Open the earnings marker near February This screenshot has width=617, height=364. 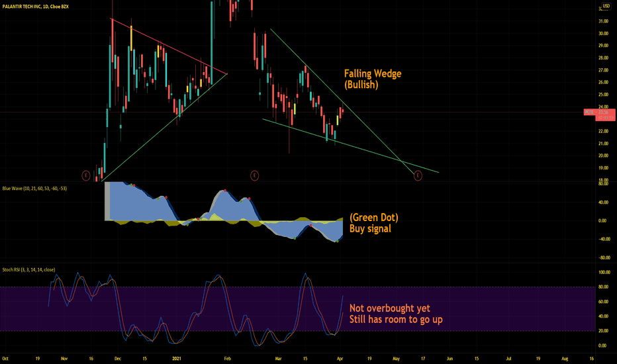(x=255, y=175)
